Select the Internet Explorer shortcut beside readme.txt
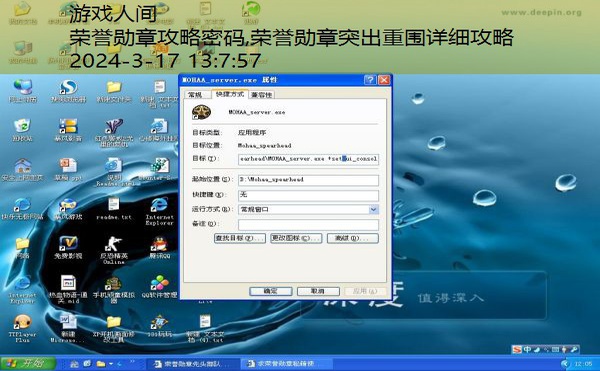The width and height of the screenshot is (600, 371). pyautogui.click(x=159, y=211)
